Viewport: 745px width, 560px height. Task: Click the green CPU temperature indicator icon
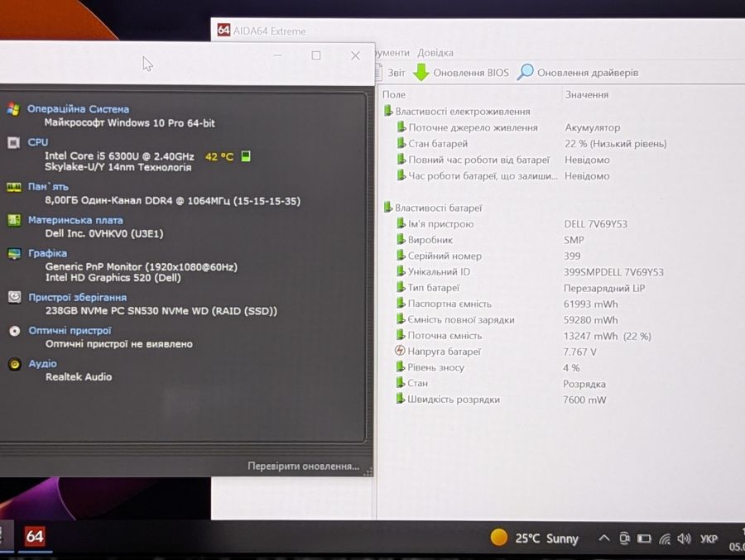[246, 156]
